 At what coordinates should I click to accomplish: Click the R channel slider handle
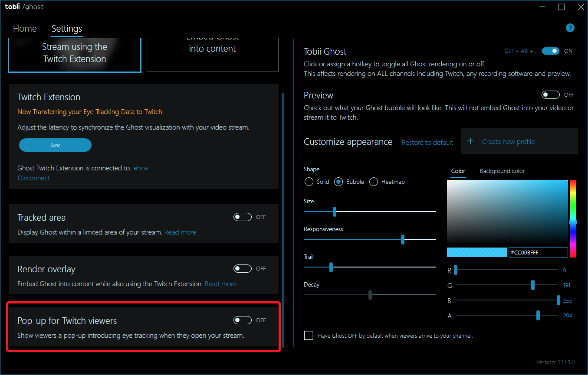456,270
